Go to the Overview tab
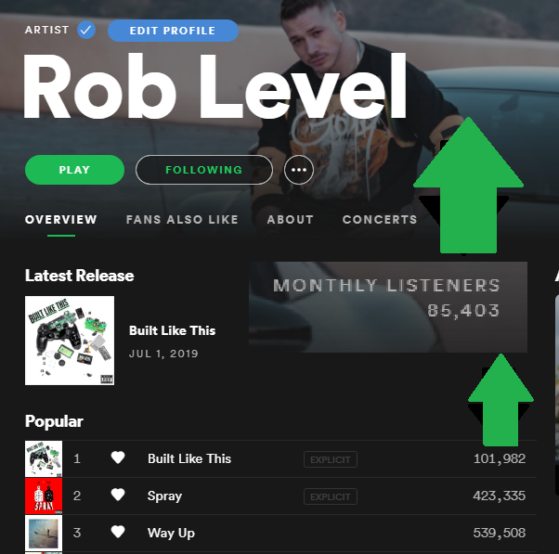This screenshot has width=559, height=554. point(61,220)
